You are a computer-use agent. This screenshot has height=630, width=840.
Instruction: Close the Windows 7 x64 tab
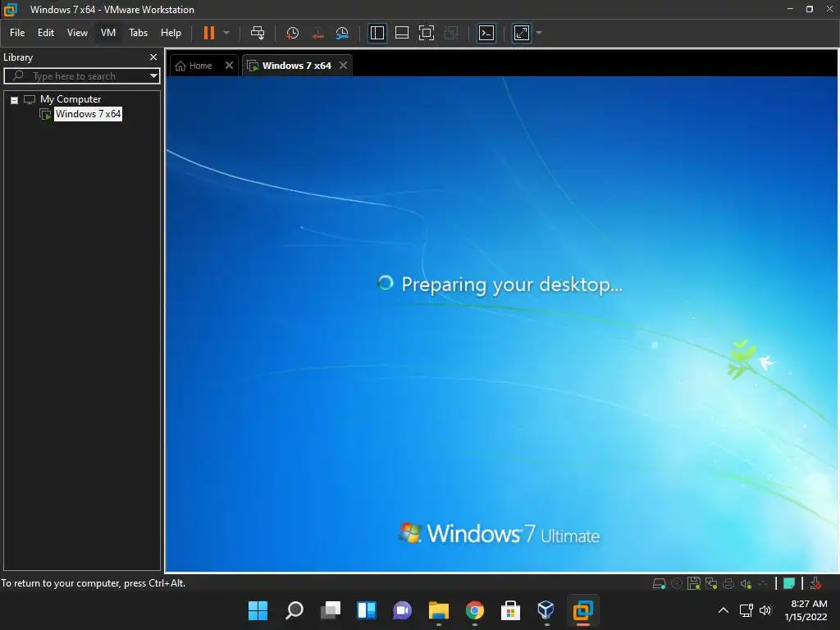(344, 66)
